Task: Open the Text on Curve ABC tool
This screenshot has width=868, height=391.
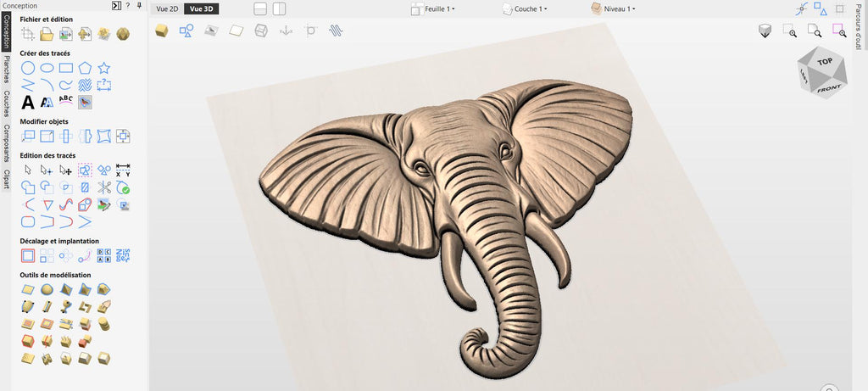Action: point(66,100)
